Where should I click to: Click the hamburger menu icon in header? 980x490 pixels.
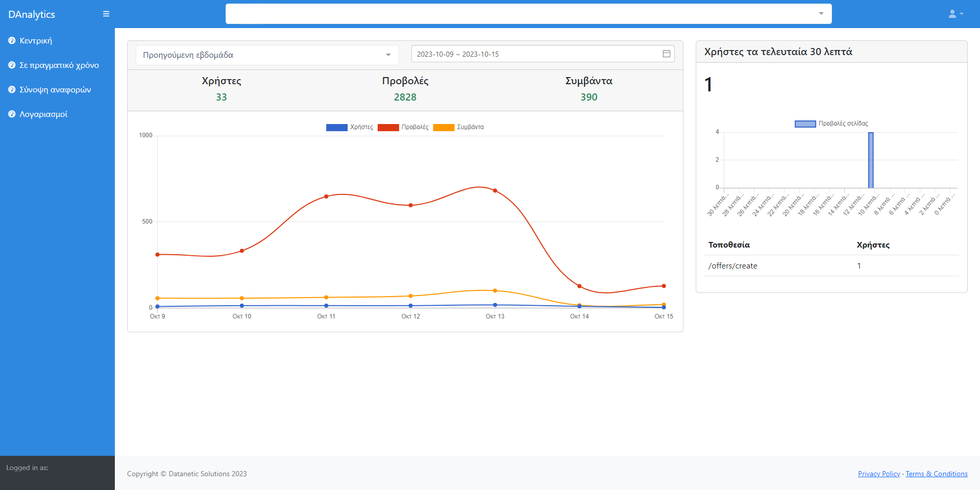[x=106, y=14]
